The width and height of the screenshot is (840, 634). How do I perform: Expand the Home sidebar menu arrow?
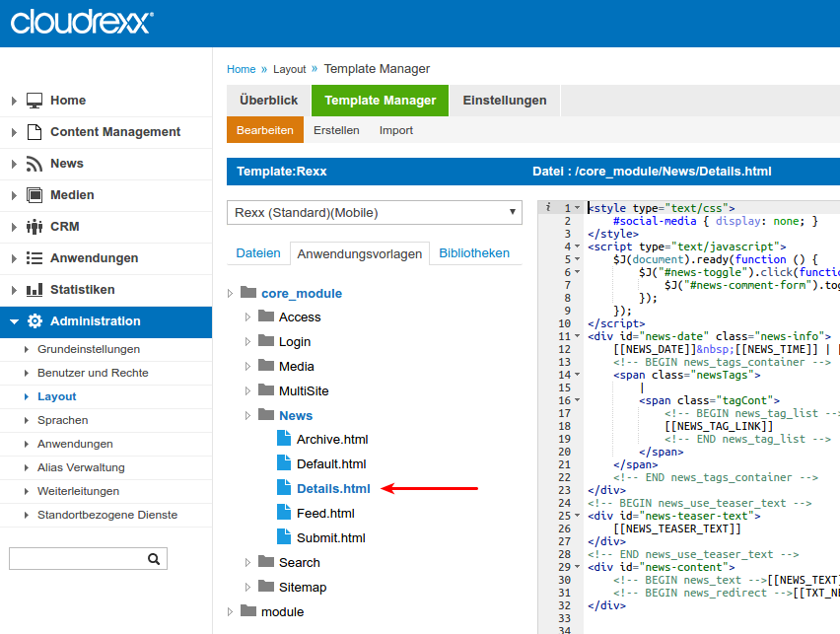(x=14, y=101)
